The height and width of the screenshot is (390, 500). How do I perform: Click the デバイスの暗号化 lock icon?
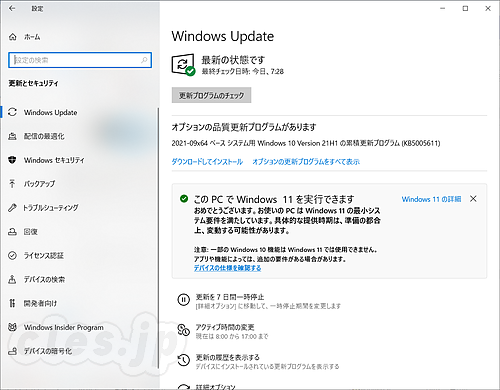[12, 351]
